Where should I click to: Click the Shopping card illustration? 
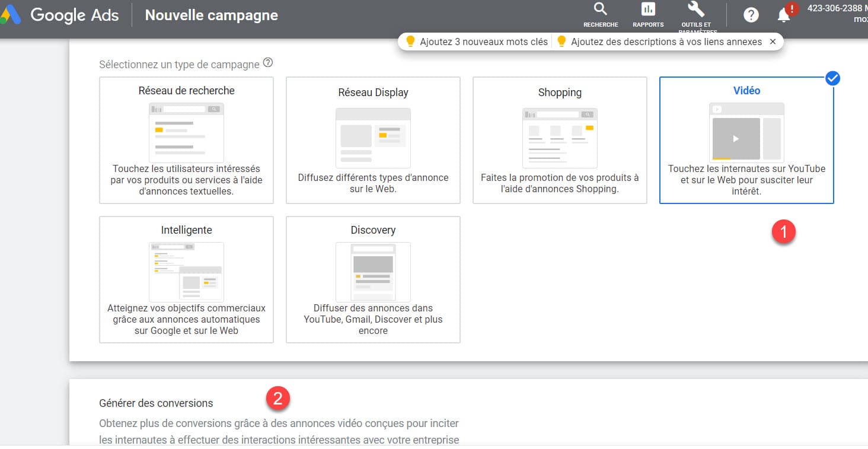pos(560,138)
